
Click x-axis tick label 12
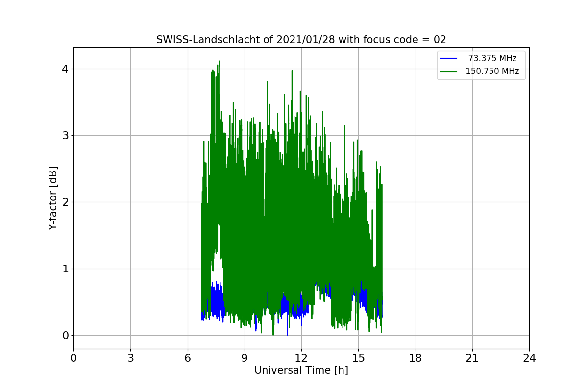tap(301, 358)
